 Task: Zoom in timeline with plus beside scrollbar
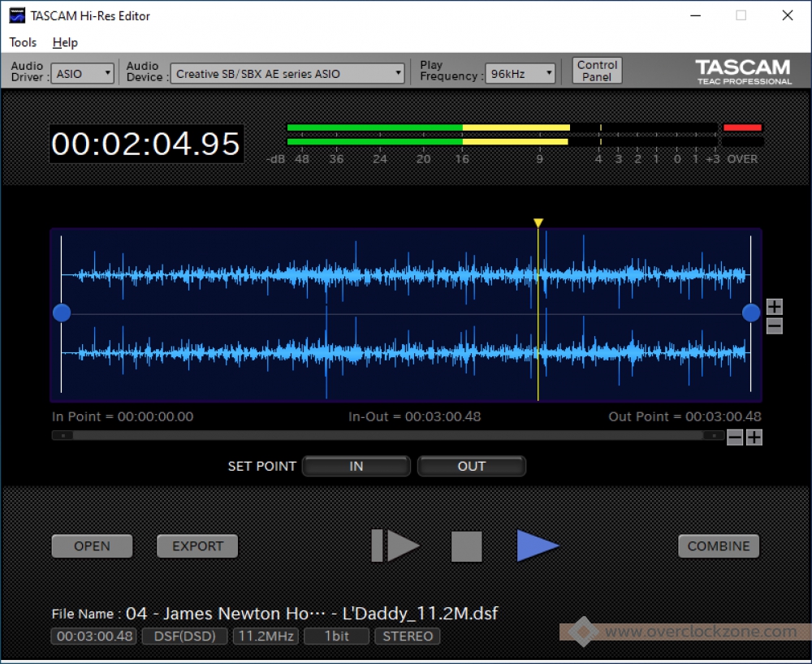point(754,438)
